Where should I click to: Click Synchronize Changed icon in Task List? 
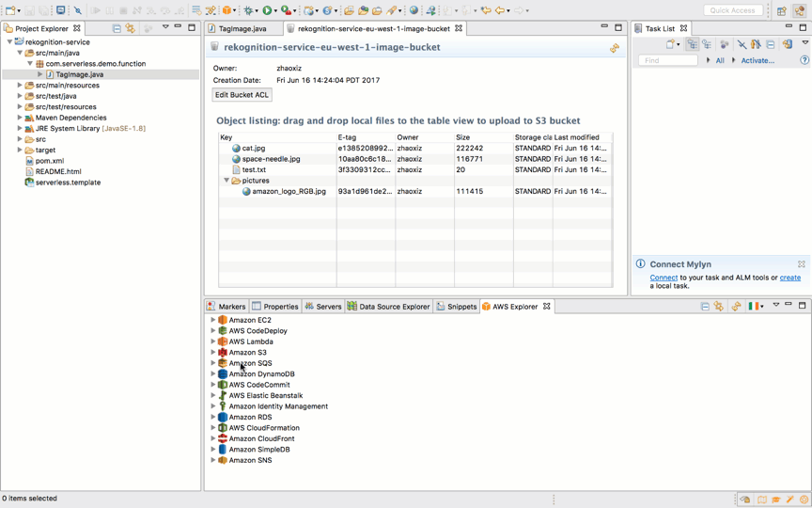[x=788, y=44]
